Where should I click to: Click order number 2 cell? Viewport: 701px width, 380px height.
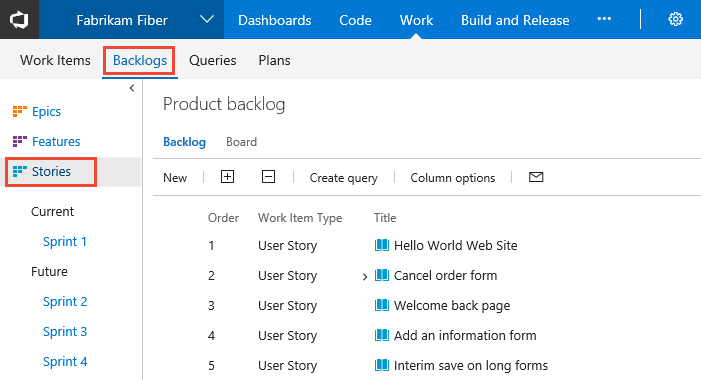[211, 275]
